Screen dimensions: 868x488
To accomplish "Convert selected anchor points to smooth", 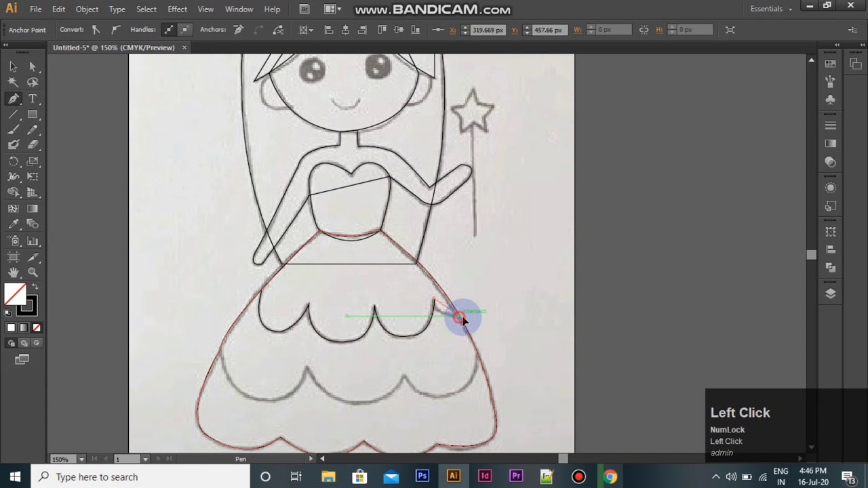I will (x=115, y=30).
